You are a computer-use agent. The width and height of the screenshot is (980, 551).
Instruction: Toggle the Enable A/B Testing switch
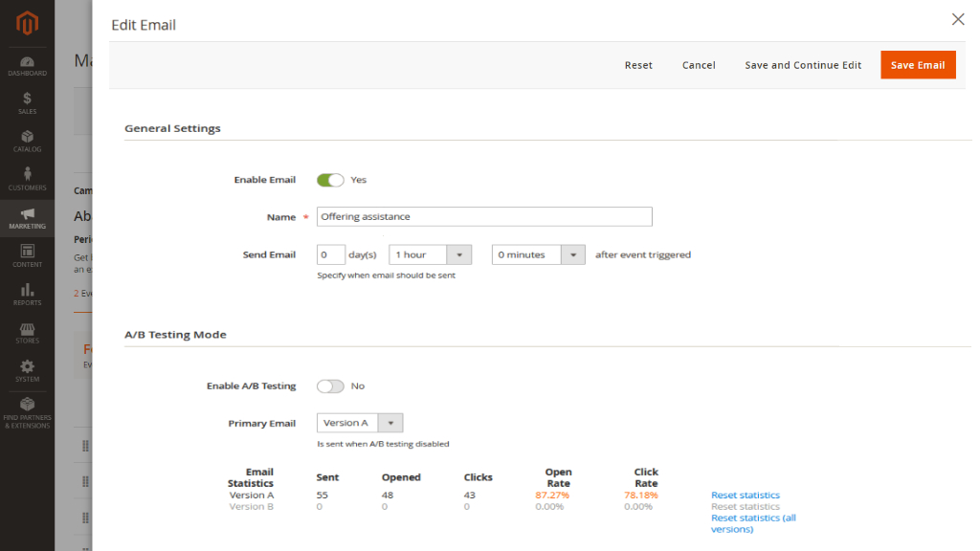330,386
